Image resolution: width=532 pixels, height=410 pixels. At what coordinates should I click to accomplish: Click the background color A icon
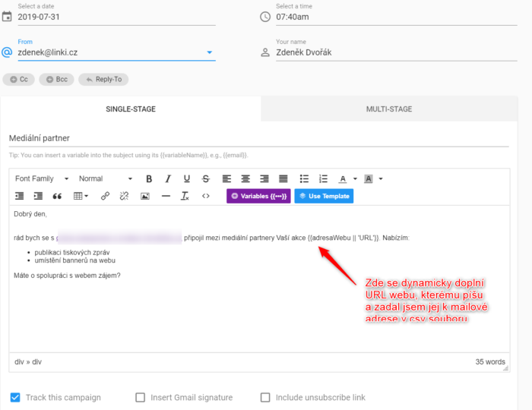(x=368, y=178)
